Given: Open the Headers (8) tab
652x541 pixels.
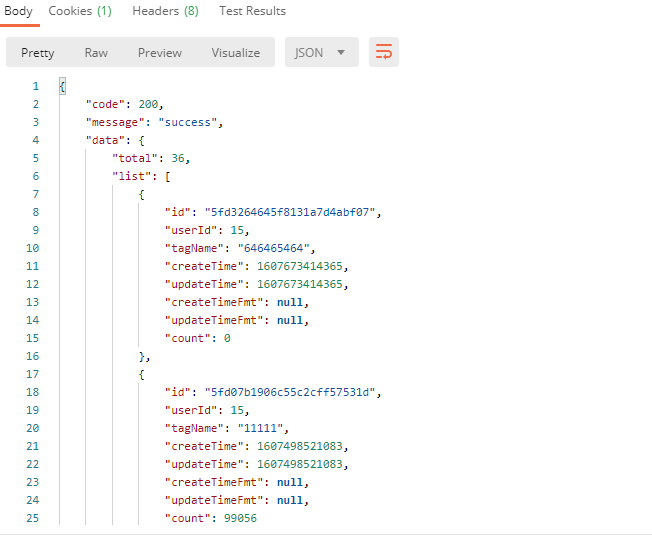Looking at the screenshot, I should click(165, 11).
